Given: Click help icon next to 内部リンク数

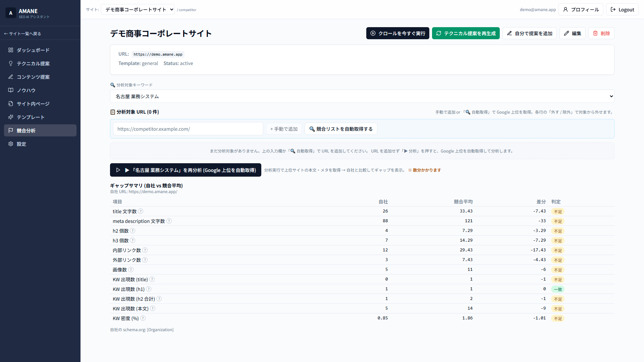Looking at the screenshot, I should (145, 250).
